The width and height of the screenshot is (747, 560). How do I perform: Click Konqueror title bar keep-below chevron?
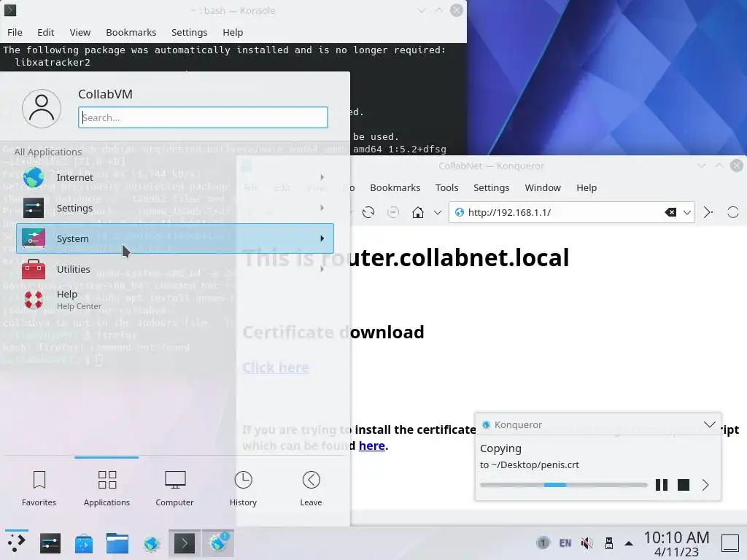click(x=701, y=166)
